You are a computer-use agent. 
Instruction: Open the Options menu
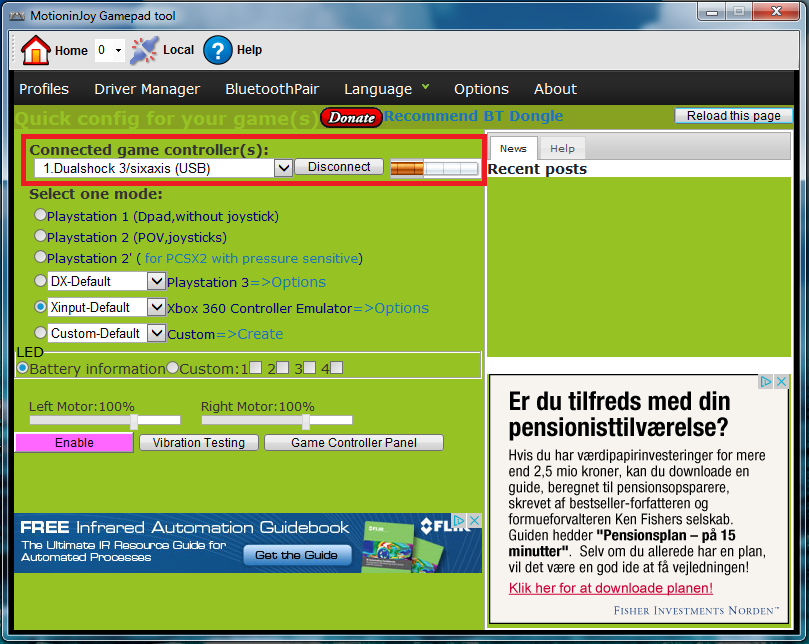pos(481,89)
